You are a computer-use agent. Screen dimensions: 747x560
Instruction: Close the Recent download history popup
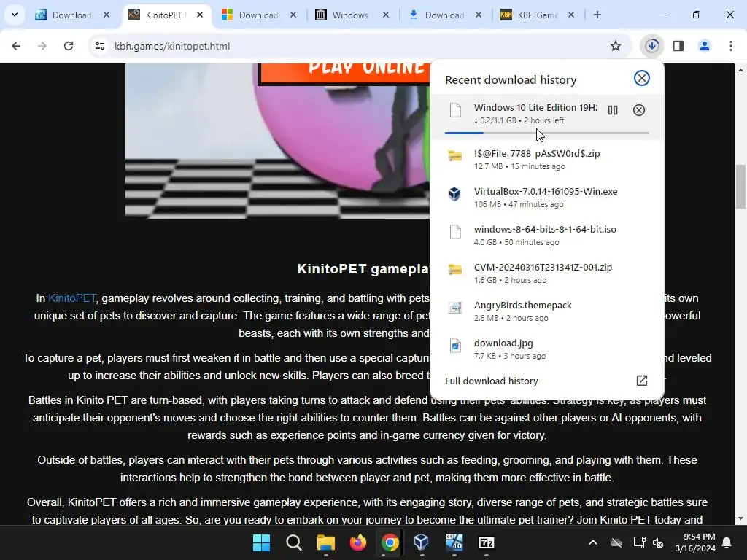pos(642,78)
